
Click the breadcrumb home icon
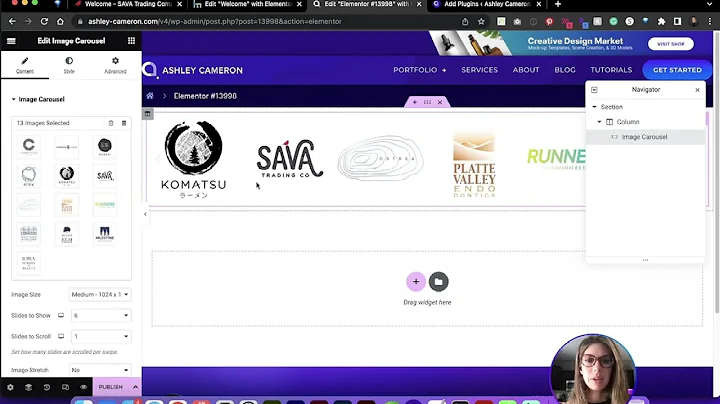(150, 96)
